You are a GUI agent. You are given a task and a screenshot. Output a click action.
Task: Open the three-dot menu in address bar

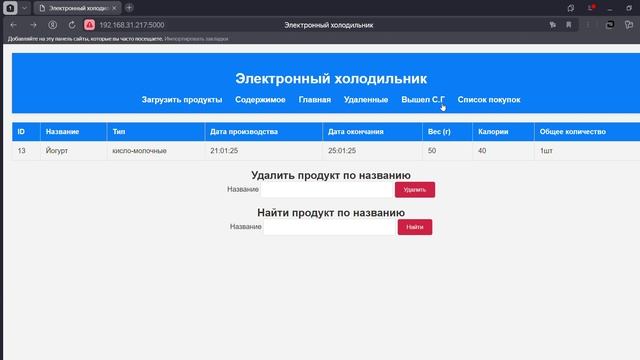click(588, 25)
